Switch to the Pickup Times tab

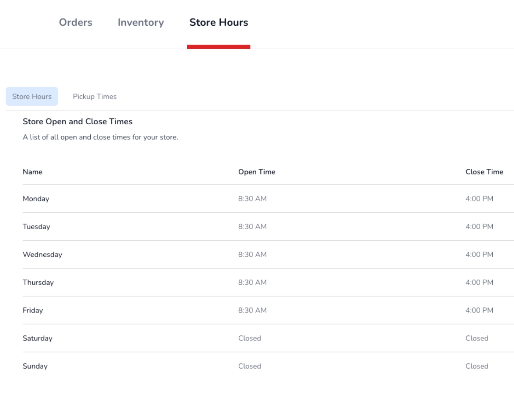[94, 96]
